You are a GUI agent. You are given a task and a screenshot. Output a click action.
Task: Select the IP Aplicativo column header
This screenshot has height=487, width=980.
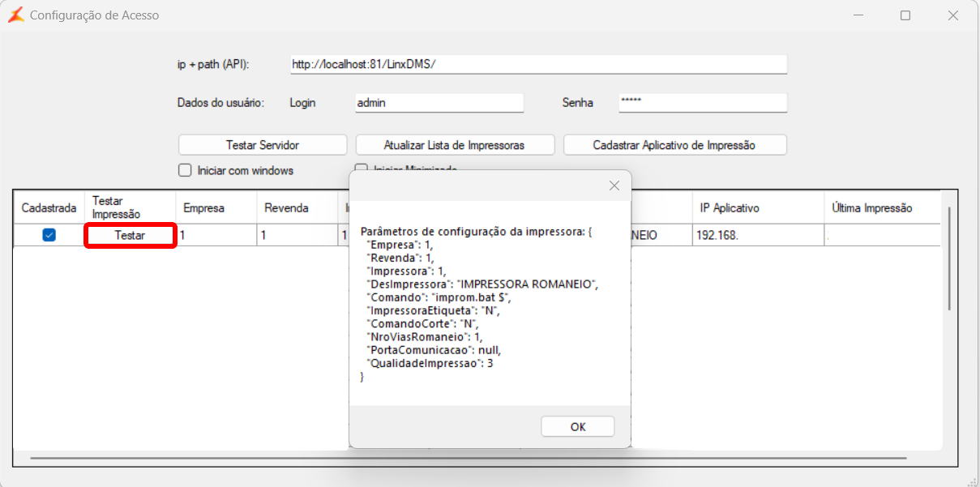(758, 208)
